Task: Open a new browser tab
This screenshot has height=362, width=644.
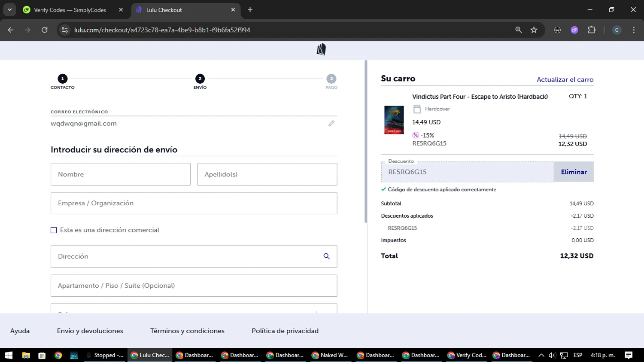Action: 250,10
